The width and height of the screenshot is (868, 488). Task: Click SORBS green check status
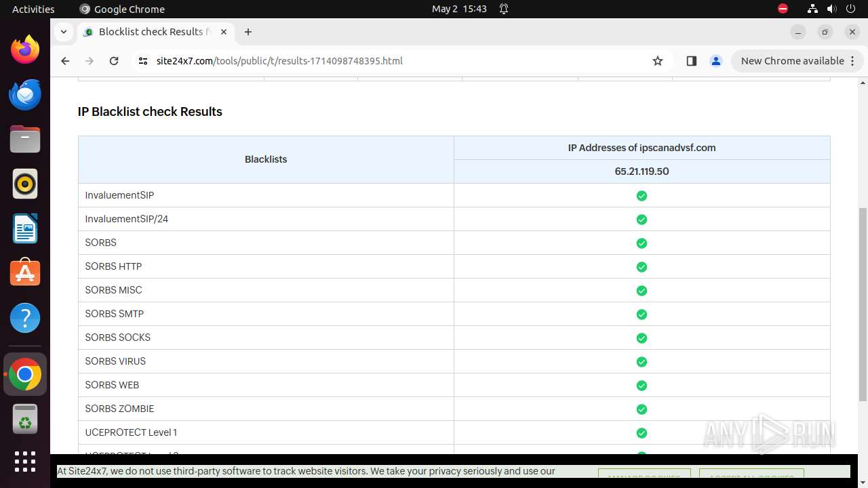click(642, 243)
